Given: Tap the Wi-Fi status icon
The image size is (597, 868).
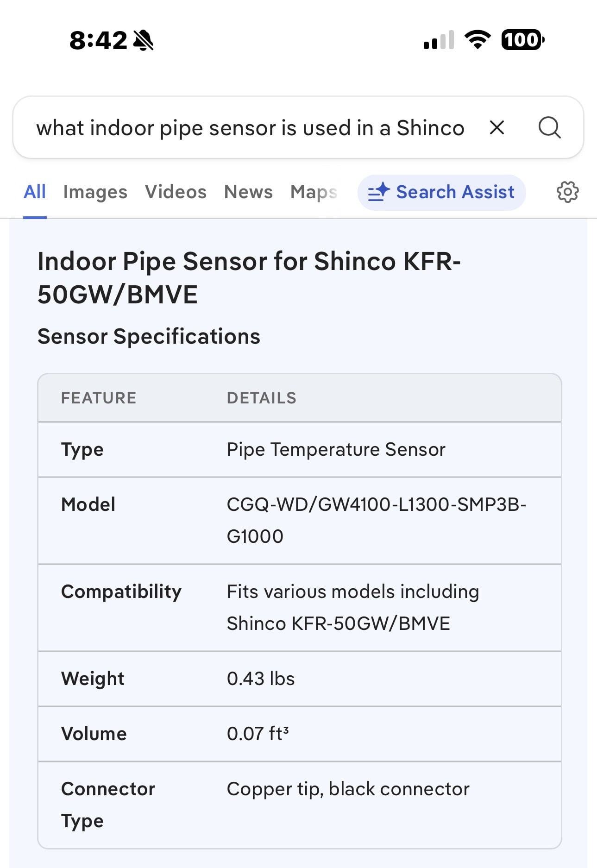Looking at the screenshot, I should click(x=478, y=39).
